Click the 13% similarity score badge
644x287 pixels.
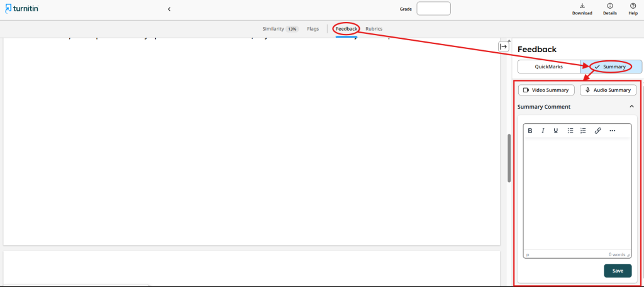(292, 29)
